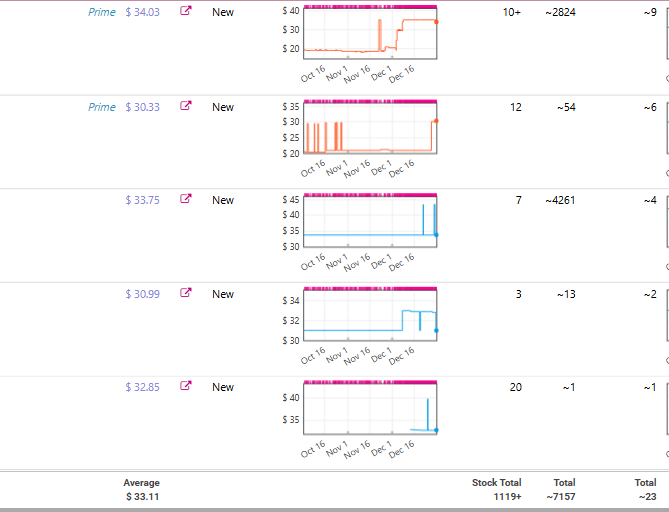Click the $34.03 price link
The height and width of the screenshot is (512, 669).
143,12
